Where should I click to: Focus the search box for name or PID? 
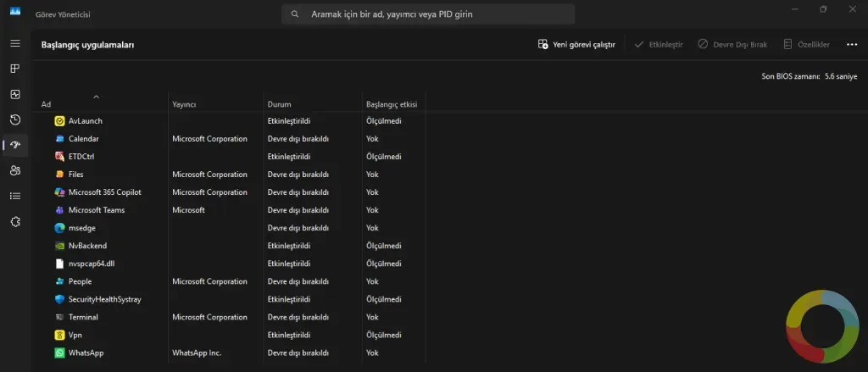coord(428,14)
